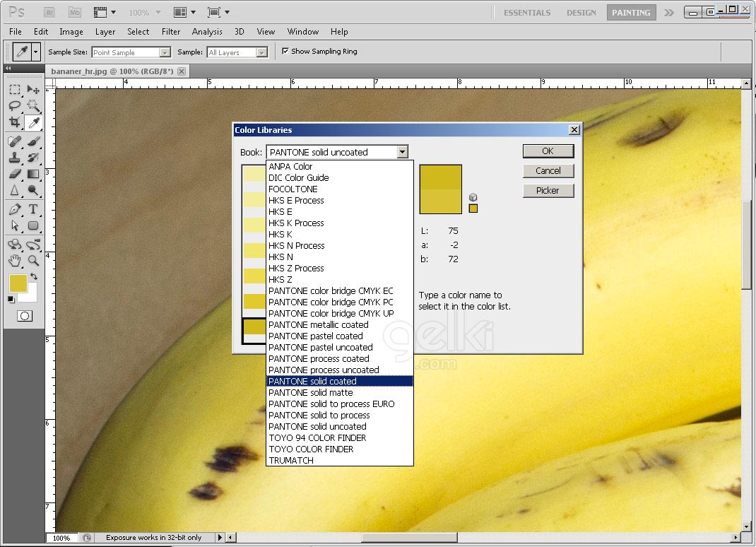Select the 3D Rotate tool
Image resolution: width=756 pixels, height=547 pixels.
click(x=15, y=245)
